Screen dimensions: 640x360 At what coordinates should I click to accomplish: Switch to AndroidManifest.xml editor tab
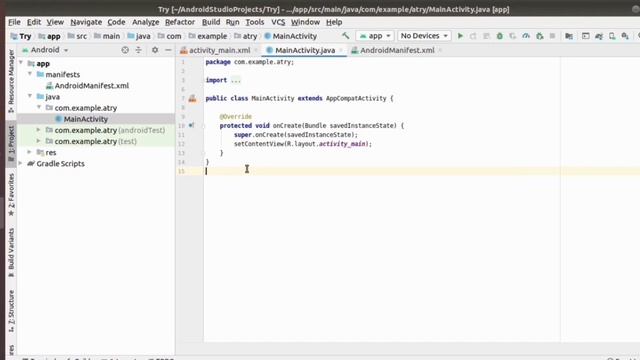397,50
